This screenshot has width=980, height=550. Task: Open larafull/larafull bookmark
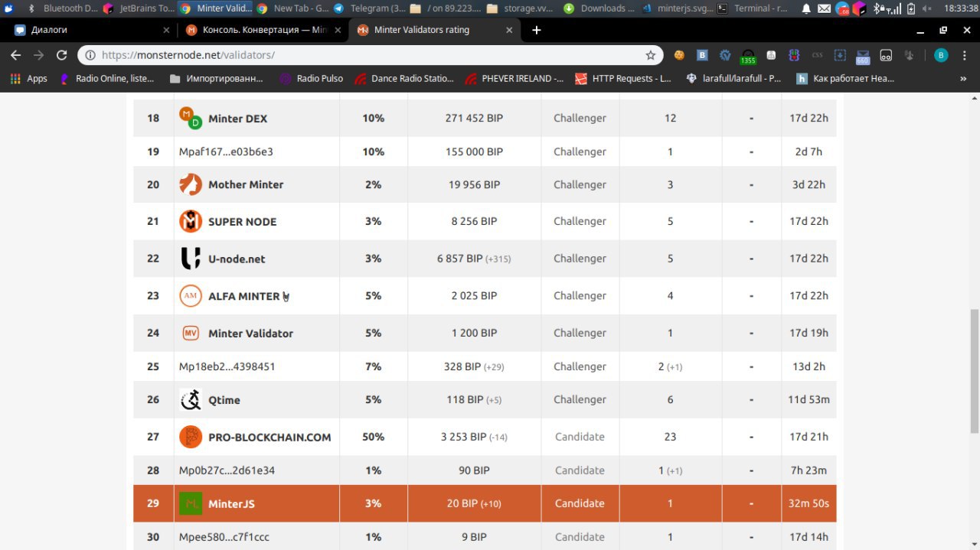(x=734, y=78)
